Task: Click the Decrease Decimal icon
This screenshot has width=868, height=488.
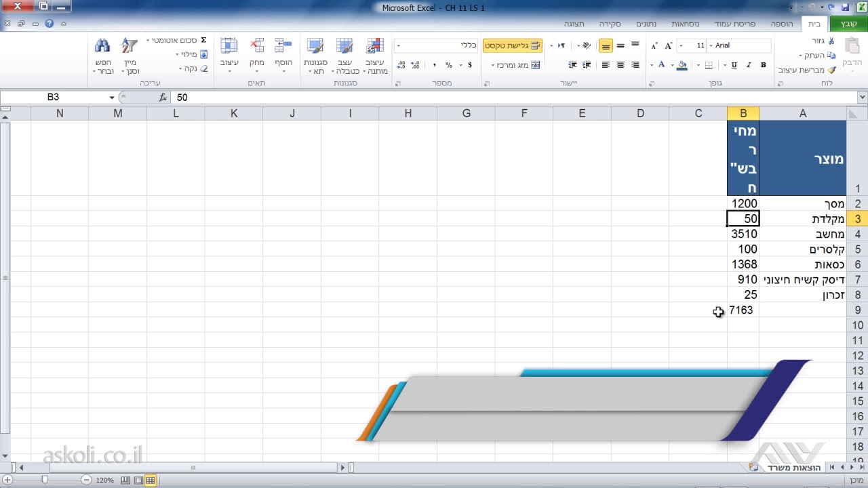Action: 401,65
